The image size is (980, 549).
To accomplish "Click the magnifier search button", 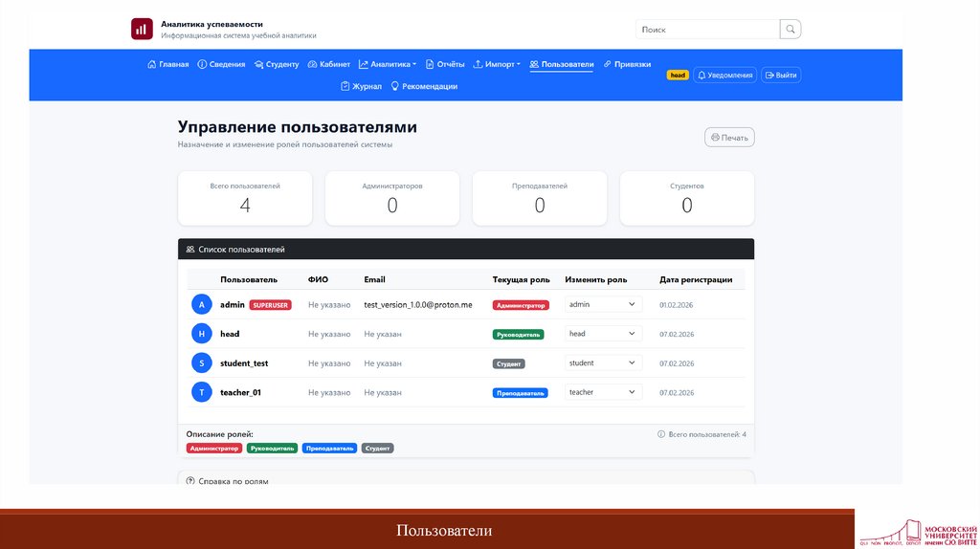I will [x=790, y=30].
